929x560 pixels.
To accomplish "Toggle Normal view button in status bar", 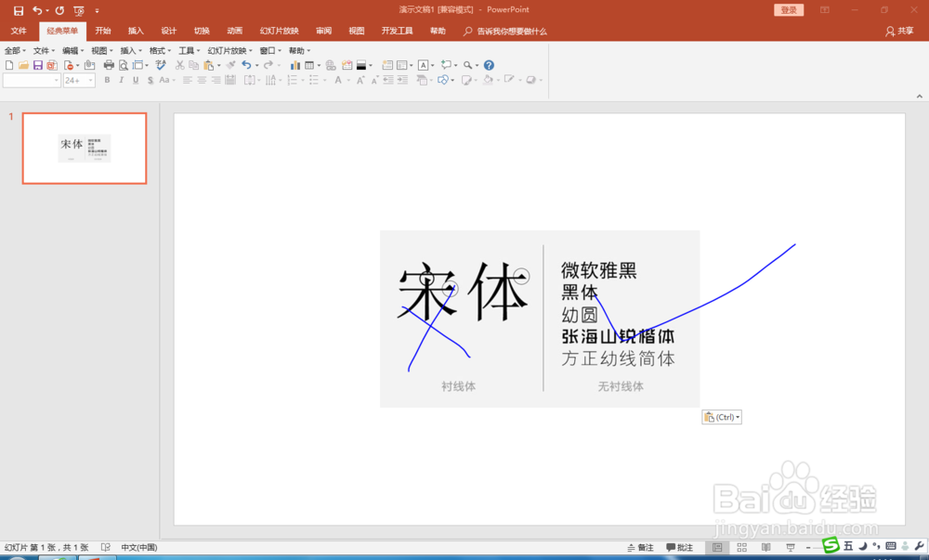I will (717, 548).
